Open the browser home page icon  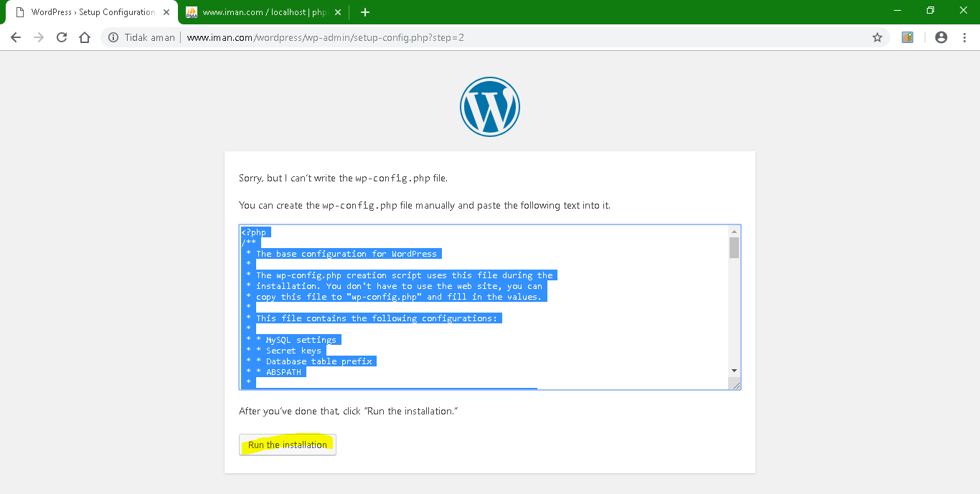[x=85, y=37]
